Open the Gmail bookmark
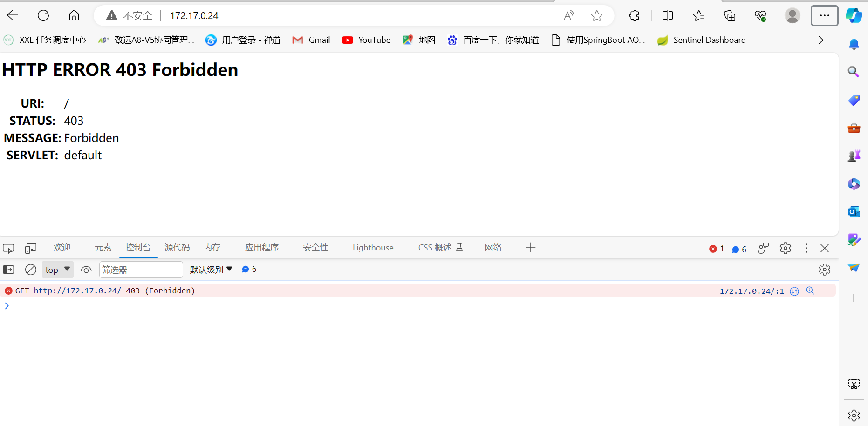The image size is (868, 426). pos(311,40)
